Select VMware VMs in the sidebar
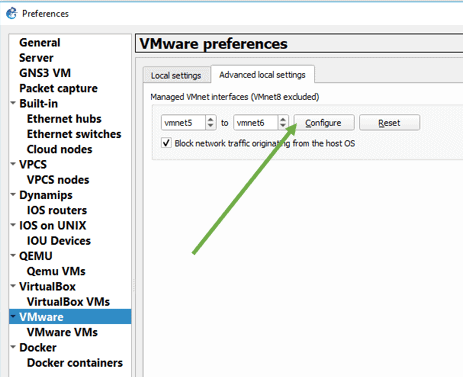Viewport: 463px width, 377px height. pyautogui.click(x=62, y=332)
